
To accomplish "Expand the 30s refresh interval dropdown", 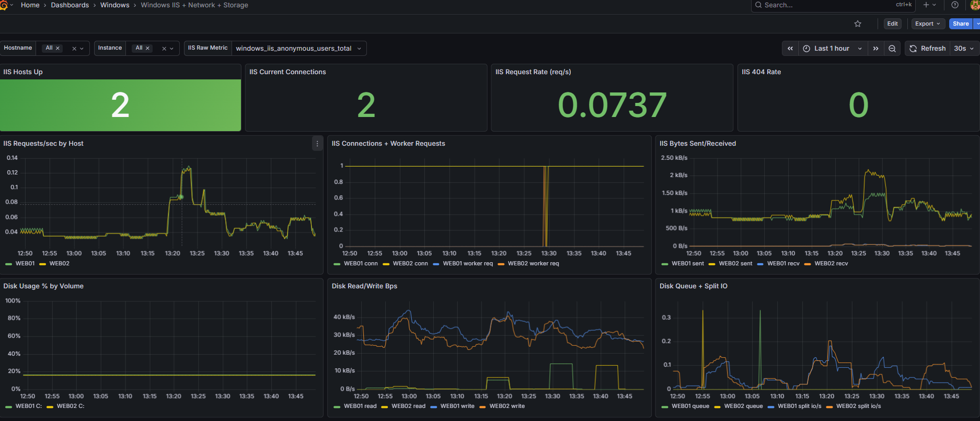I will pyautogui.click(x=964, y=49).
